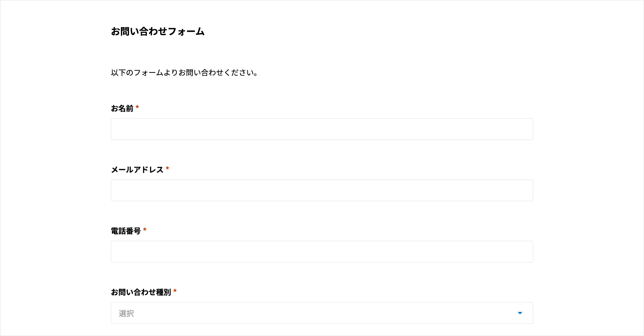Click the お問い合わせフォーム page heading
644x336 pixels.
(158, 32)
